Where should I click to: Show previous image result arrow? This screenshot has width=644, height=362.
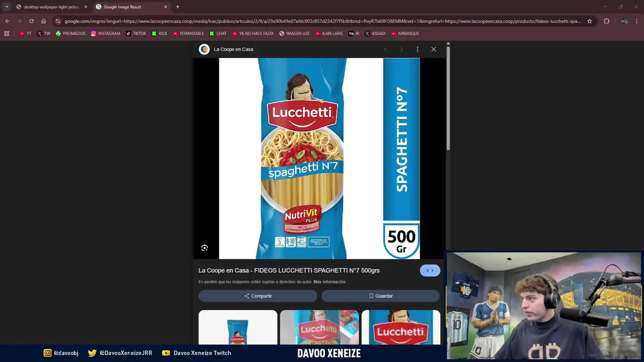coord(385,49)
